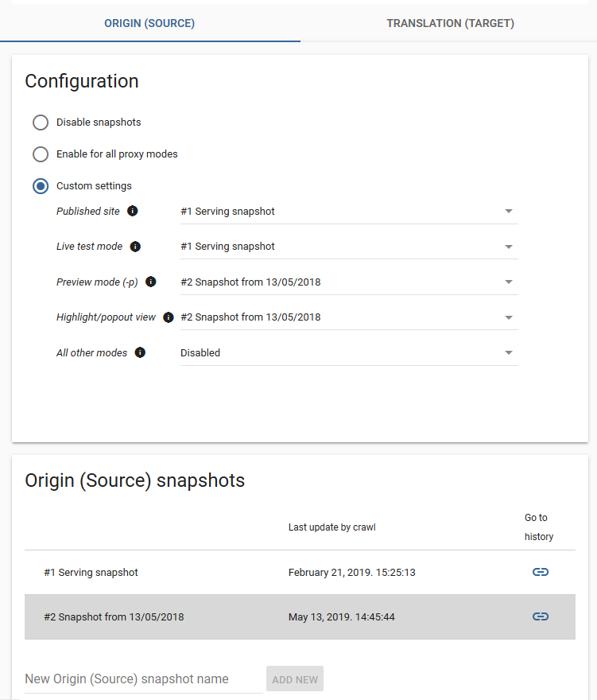Focus the New Origin (Source) snapshot name field
597x700 pixels.
pyautogui.click(x=144, y=679)
